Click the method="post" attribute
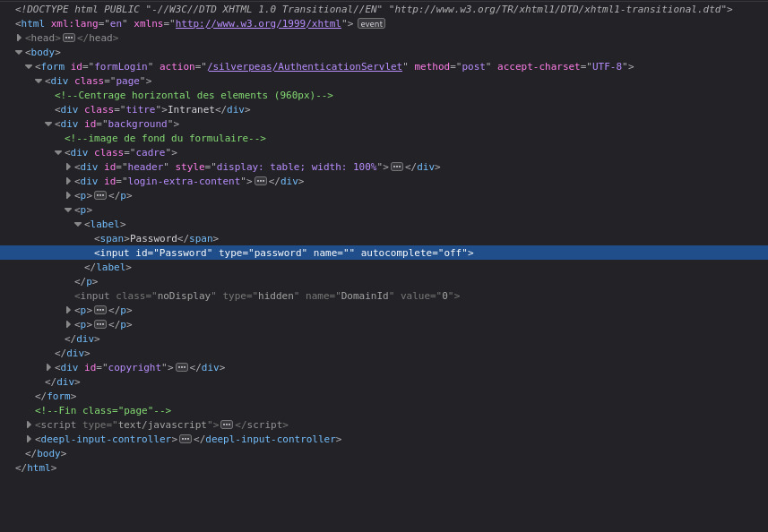Viewport: 768px width, 532px height. tap(453, 66)
